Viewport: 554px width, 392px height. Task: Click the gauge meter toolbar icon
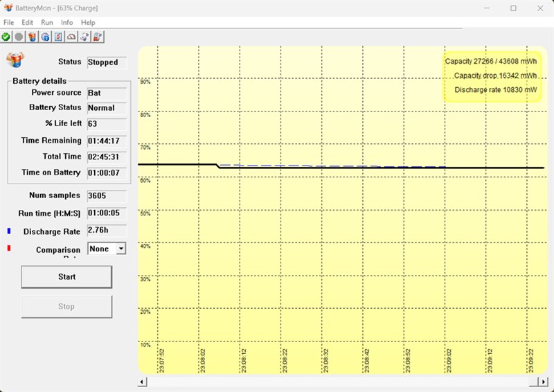coord(71,37)
